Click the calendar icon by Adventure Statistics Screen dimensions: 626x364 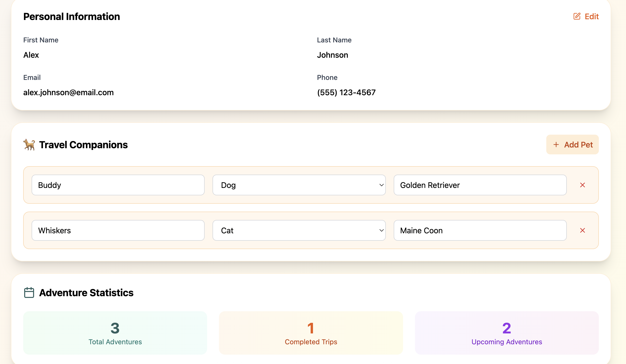click(x=29, y=292)
